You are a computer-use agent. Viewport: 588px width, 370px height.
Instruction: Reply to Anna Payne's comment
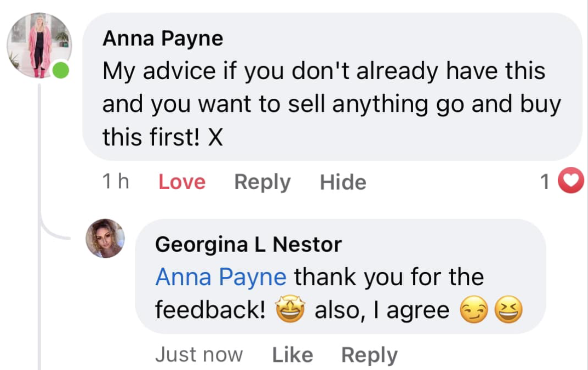(x=262, y=182)
